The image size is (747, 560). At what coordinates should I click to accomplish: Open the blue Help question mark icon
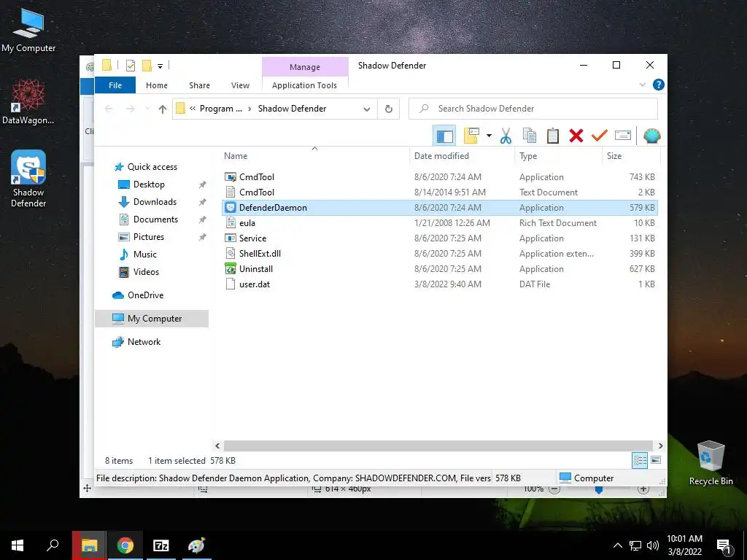point(659,85)
